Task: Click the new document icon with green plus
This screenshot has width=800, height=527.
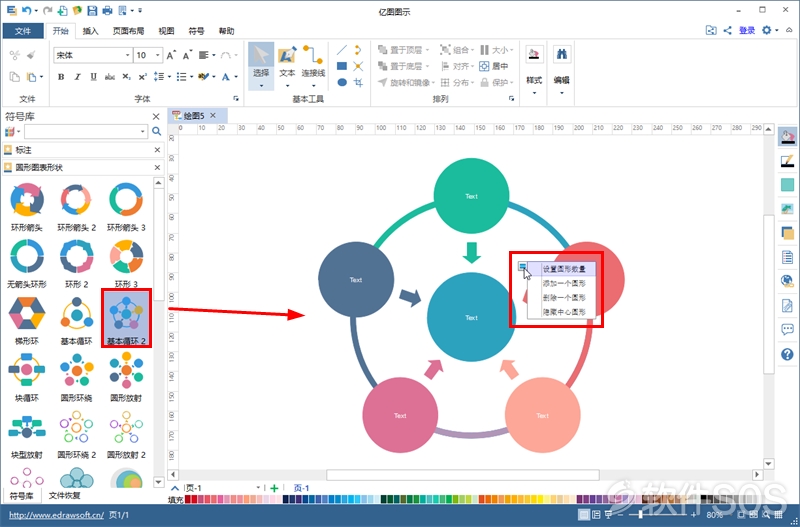Action: tap(62, 10)
